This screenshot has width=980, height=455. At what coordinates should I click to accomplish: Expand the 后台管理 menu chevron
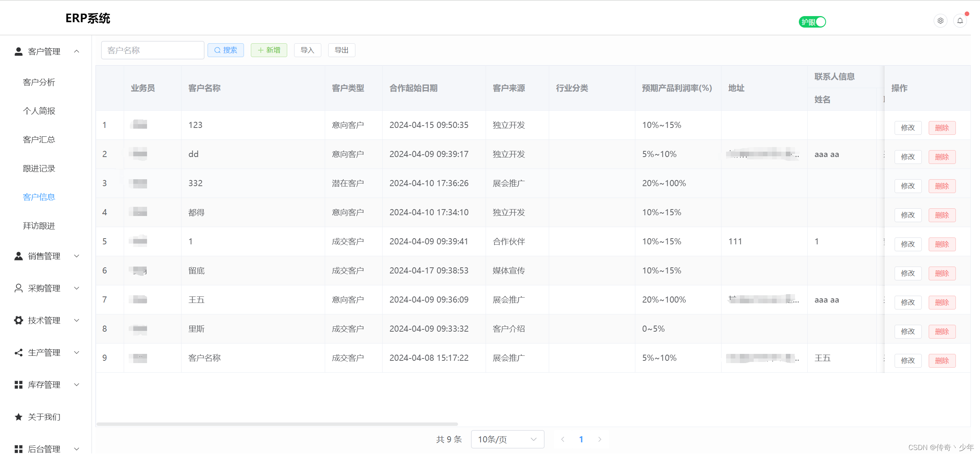coord(77,448)
